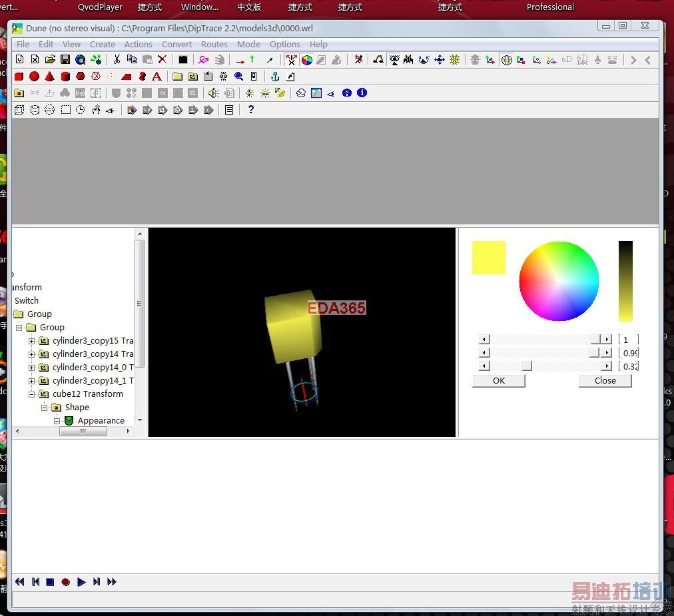Collapse the Shape tree node

[x=45, y=408]
